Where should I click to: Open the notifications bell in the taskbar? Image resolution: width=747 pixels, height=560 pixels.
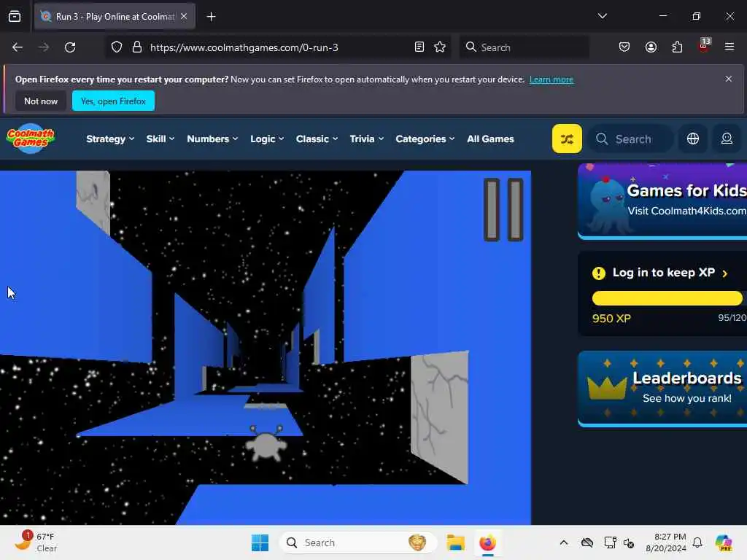point(697,542)
